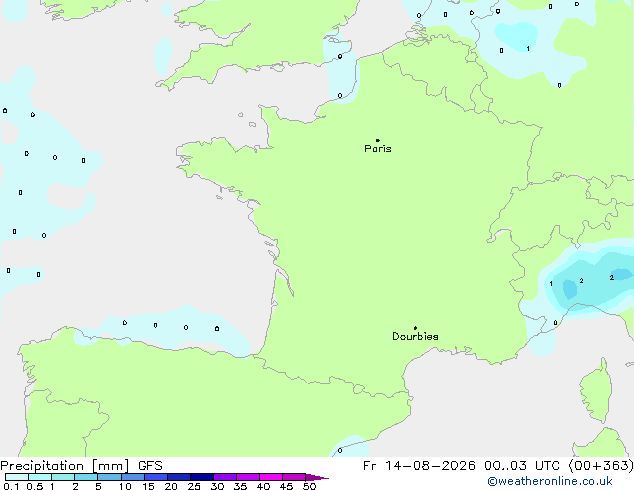Select the 30–35 mm purple swatch
Image resolution: width=634 pixels, height=490 pixels.
point(225,477)
